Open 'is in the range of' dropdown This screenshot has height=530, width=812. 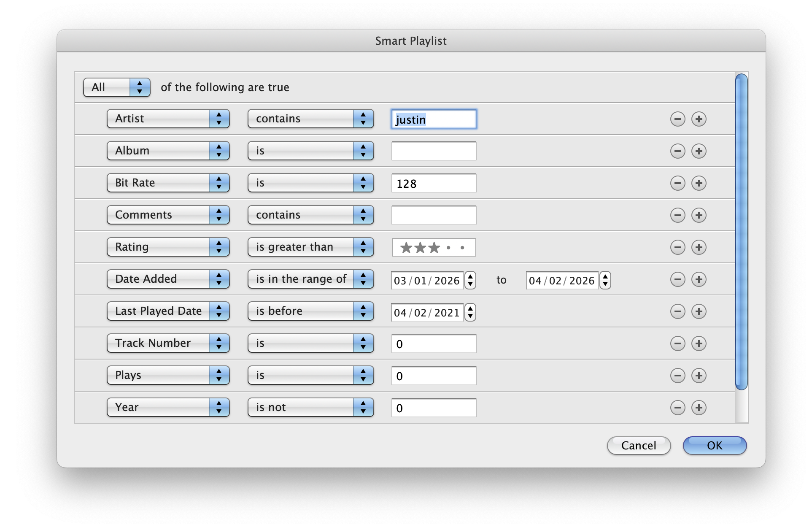(310, 279)
